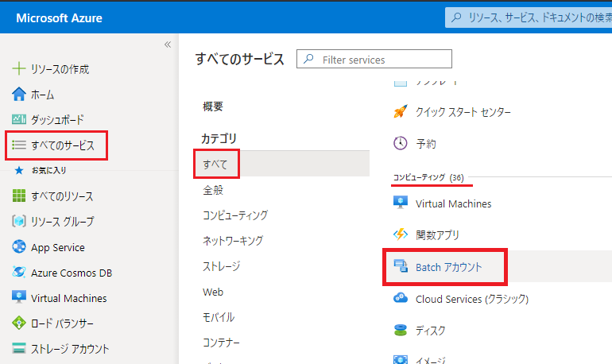Open Cloud Services (クラシック)

coord(472,299)
